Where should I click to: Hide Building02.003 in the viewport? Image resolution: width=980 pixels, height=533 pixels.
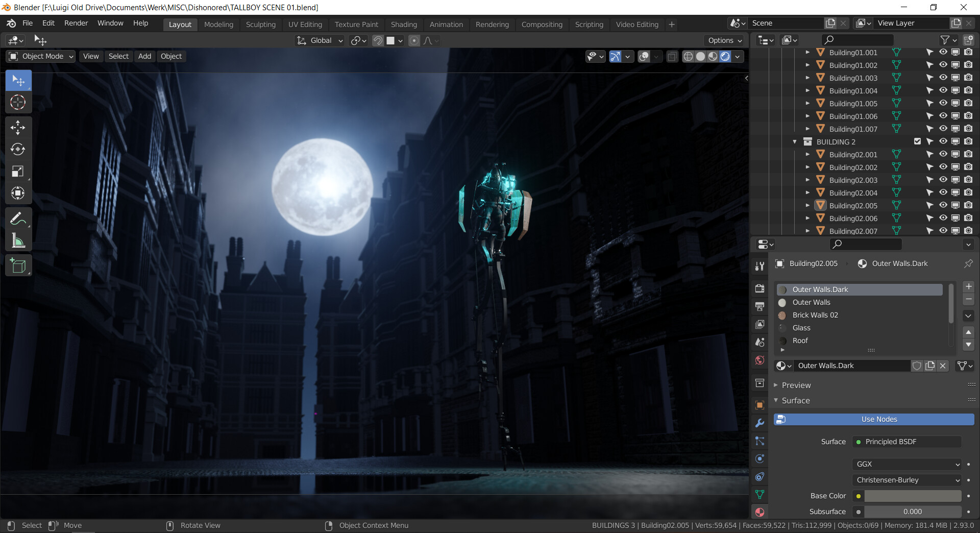pos(942,180)
